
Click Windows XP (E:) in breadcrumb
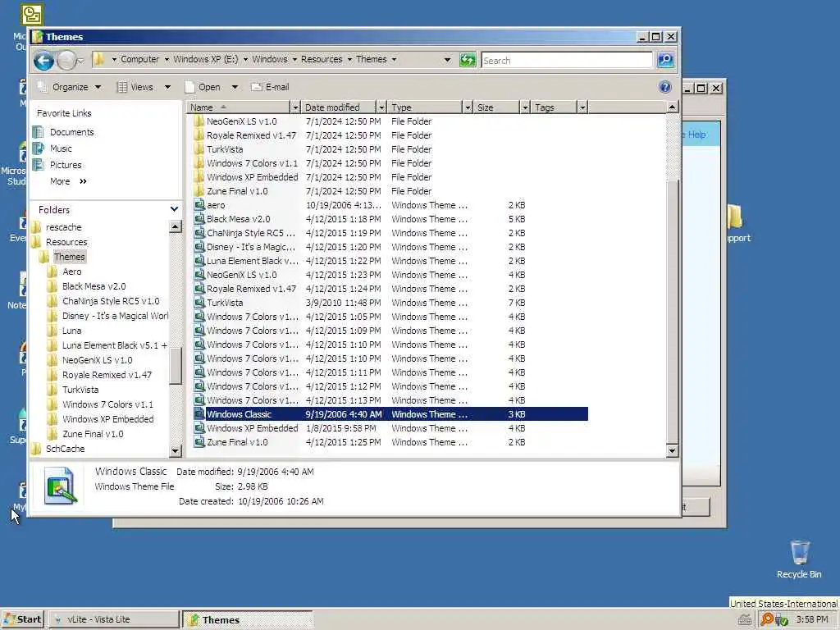[205, 59]
